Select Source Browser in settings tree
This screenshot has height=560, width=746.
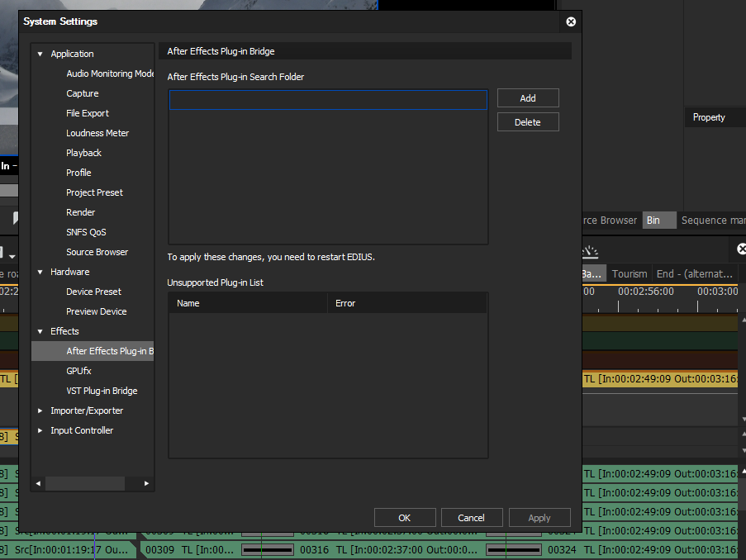coord(97,252)
